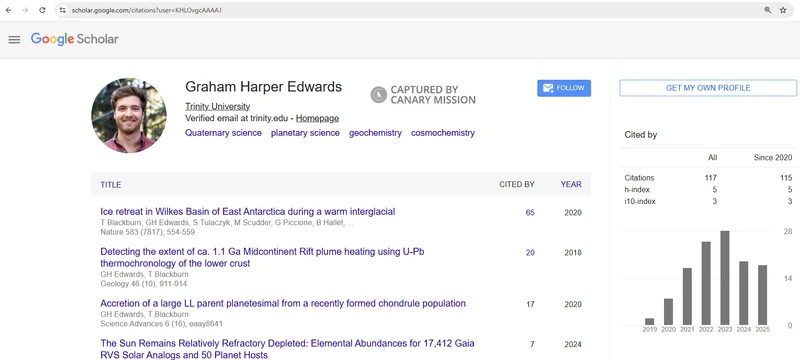The image size is (800, 360).
Task: Click the author name Graham Harper Edwards
Action: coord(263,87)
